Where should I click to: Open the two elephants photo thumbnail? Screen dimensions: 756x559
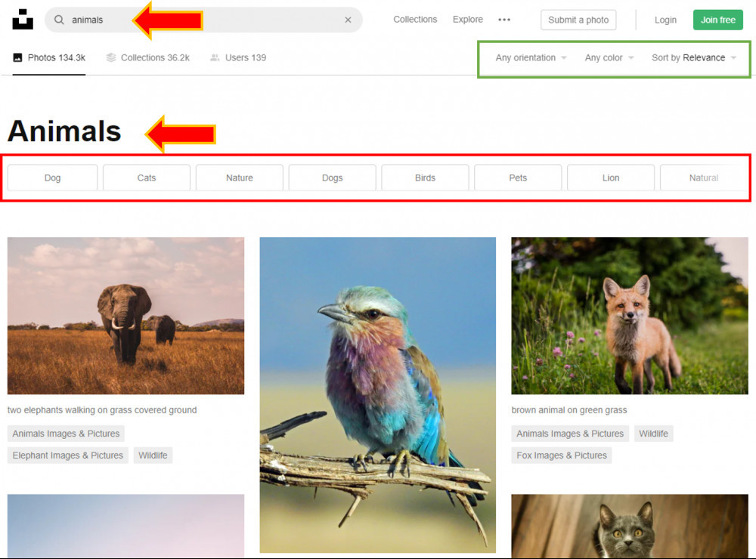tap(125, 316)
